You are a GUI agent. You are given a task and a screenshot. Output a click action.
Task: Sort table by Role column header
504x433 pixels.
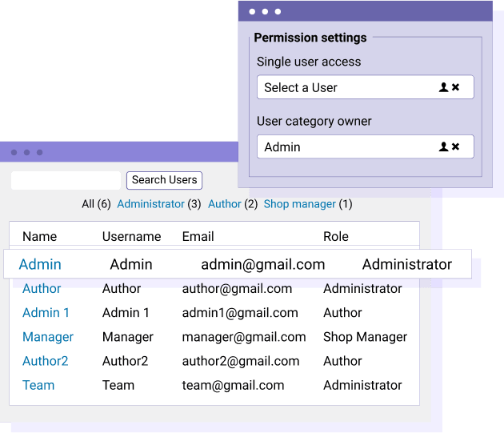pyautogui.click(x=336, y=236)
